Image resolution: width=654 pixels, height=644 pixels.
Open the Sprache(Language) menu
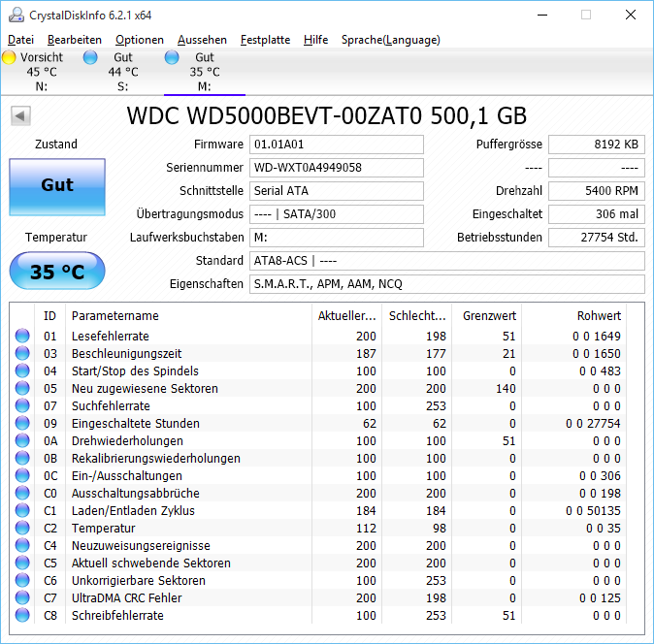coord(391,40)
